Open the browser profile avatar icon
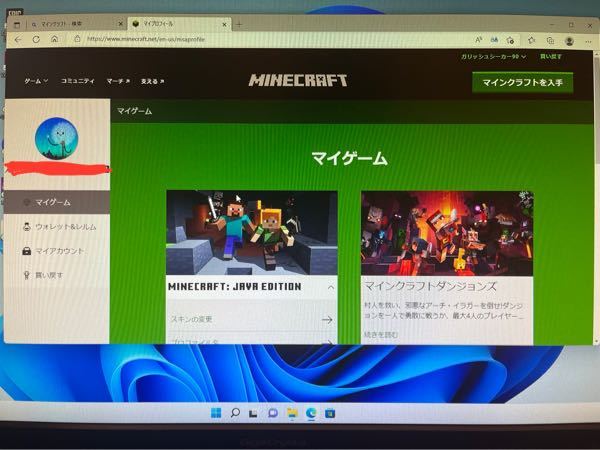600x450 pixels. pos(569,41)
